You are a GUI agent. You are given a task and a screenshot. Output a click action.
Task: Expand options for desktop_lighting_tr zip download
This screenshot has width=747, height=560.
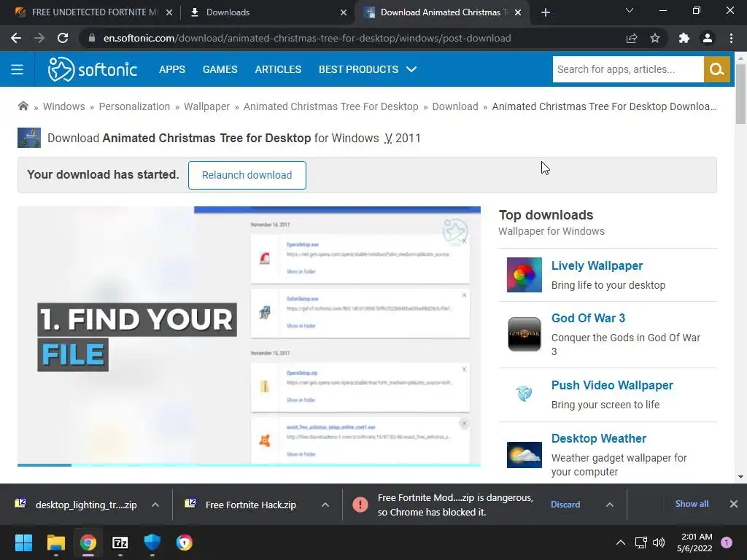[155, 505]
